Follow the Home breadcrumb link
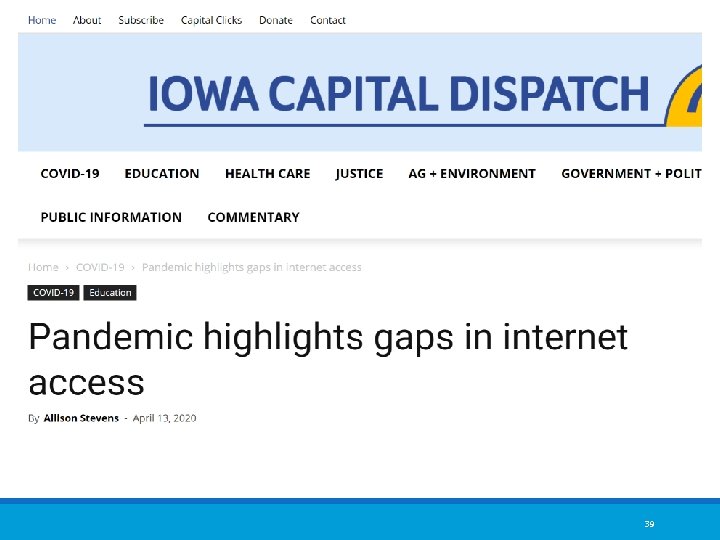720x540 pixels. 43,267
